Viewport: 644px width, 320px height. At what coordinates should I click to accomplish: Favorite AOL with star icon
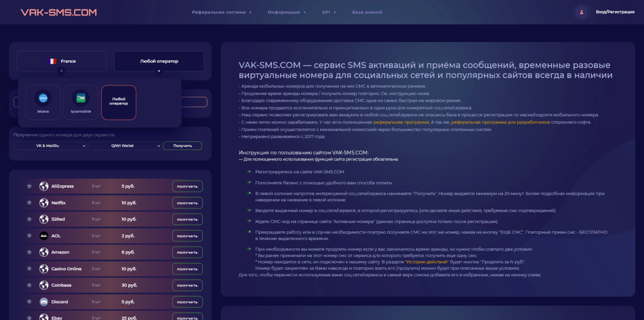tap(29, 236)
